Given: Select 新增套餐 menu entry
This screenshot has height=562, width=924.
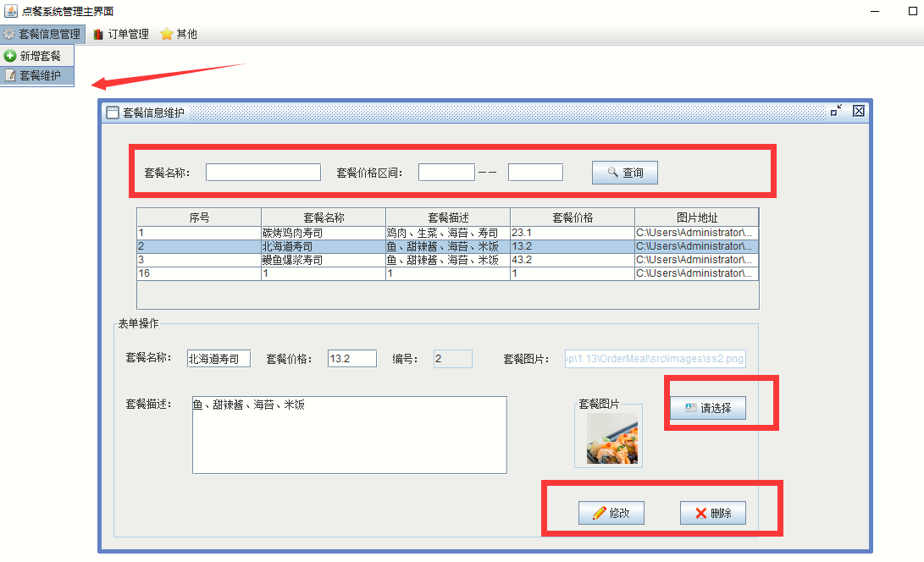Looking at the screenshot, I should pyautogui.click(x=37, y=56).
